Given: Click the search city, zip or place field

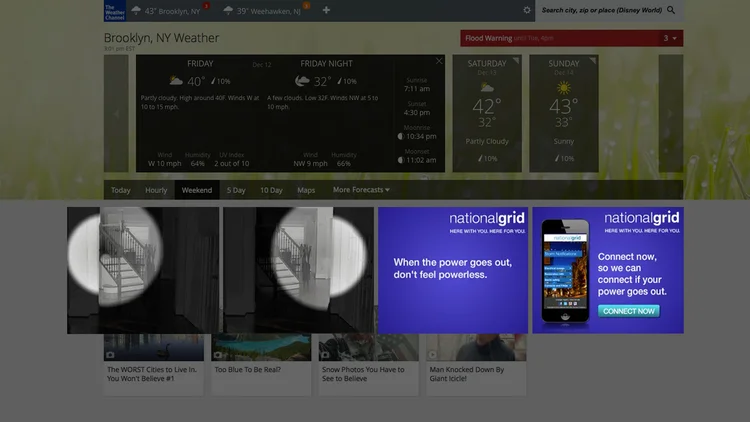Looking at the screenshot, I should coord(602,10).
